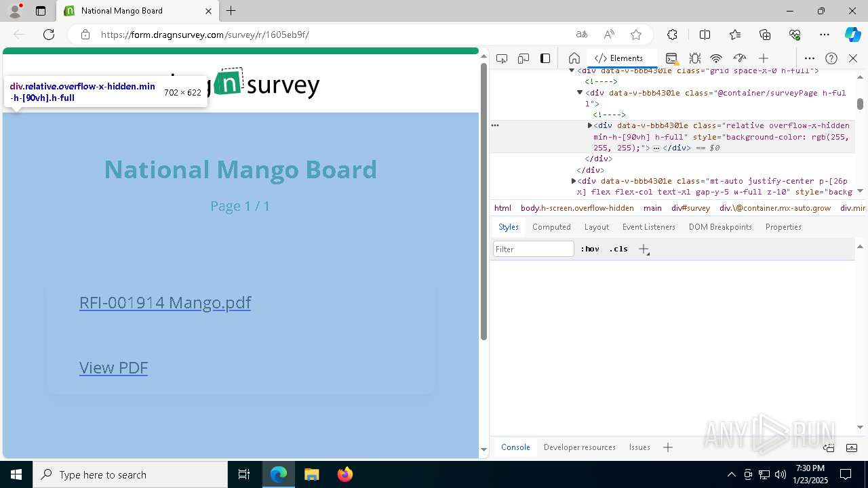Viewport: 868px width, 488px height.
Task: Open Edge Settings and more menu
Action: (825, 35)
